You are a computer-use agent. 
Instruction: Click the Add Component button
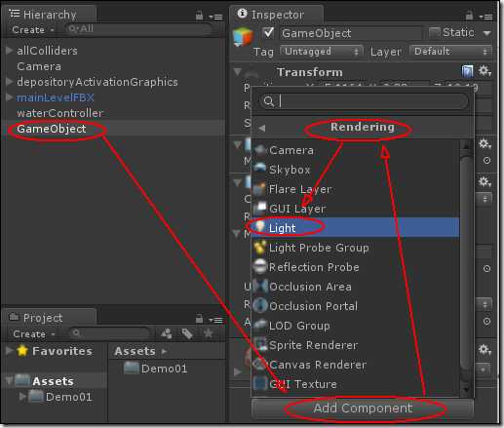pos(363,409)
